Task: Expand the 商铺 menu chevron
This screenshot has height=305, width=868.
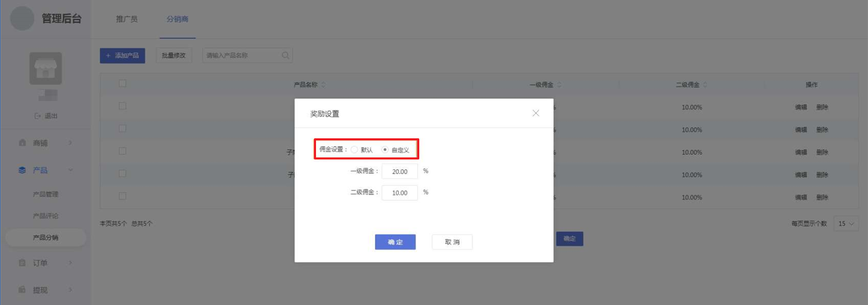Action: click(70, 143)
